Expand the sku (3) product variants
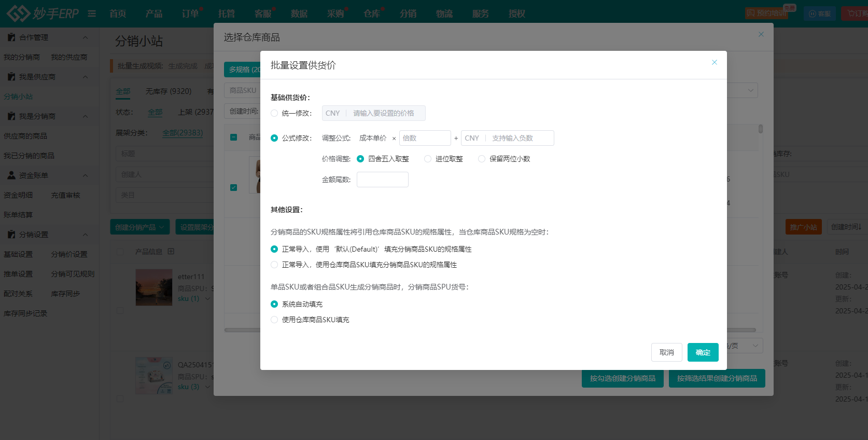 (208, 387)
